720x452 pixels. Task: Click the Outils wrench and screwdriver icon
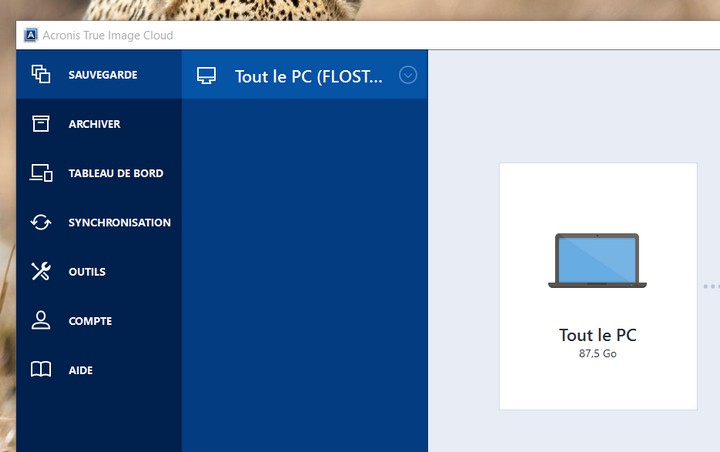[x=41, y=271]
